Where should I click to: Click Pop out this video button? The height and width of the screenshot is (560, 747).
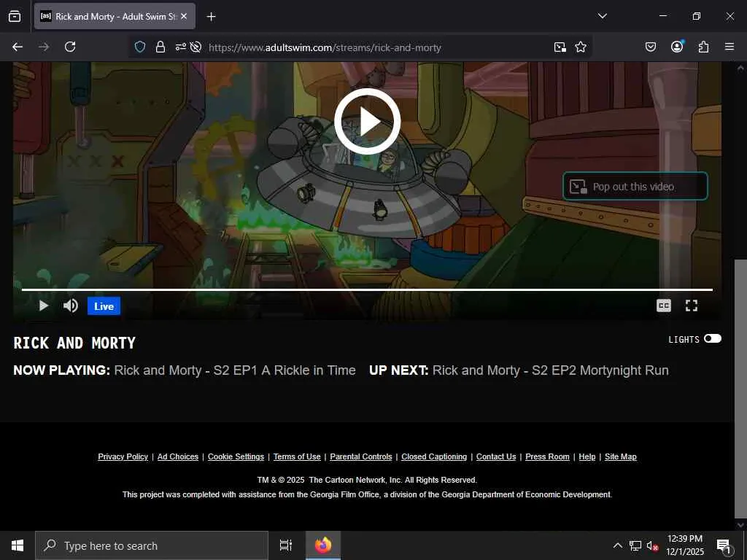(635, 186)
